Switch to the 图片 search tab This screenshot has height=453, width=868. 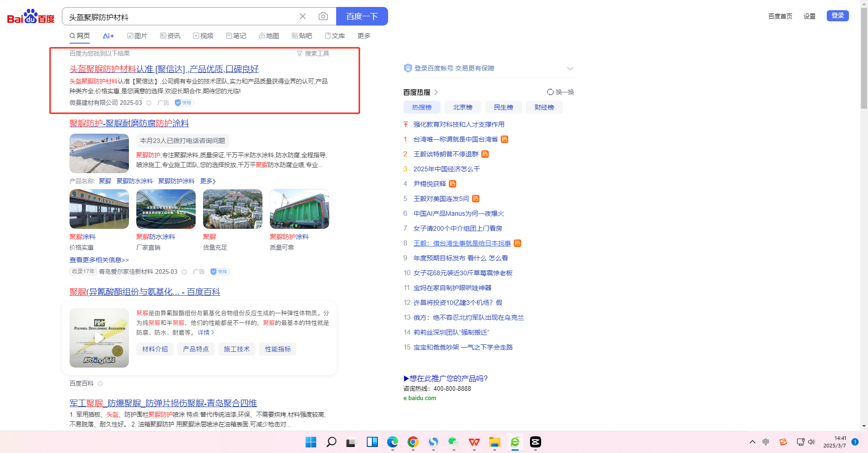tap(137, 36)
